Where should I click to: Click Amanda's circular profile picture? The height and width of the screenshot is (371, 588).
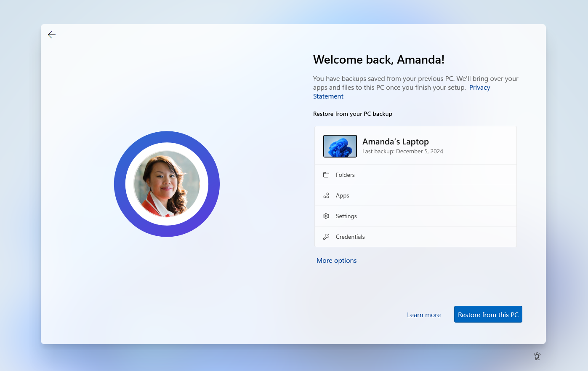[x=167, y=184]
